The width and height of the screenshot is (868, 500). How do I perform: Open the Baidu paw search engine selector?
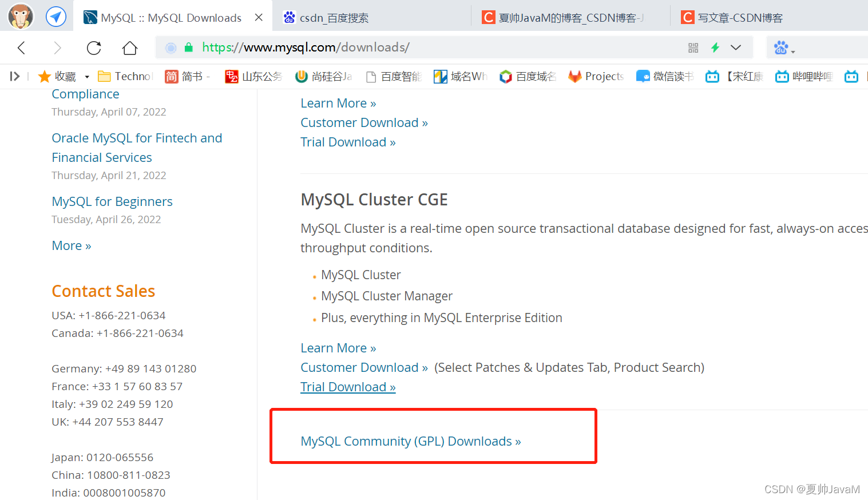(x=784, y=47)
